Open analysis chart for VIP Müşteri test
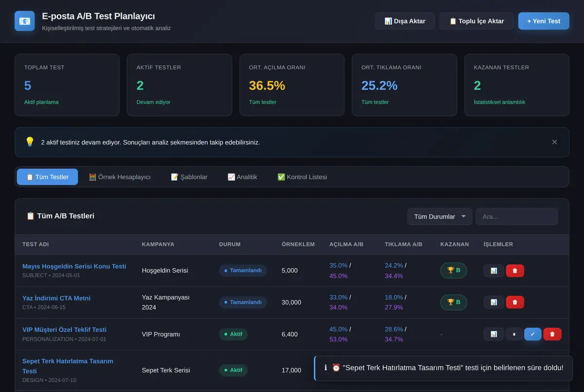Viewport: 584px width, 392px height. tap(493, 334)
